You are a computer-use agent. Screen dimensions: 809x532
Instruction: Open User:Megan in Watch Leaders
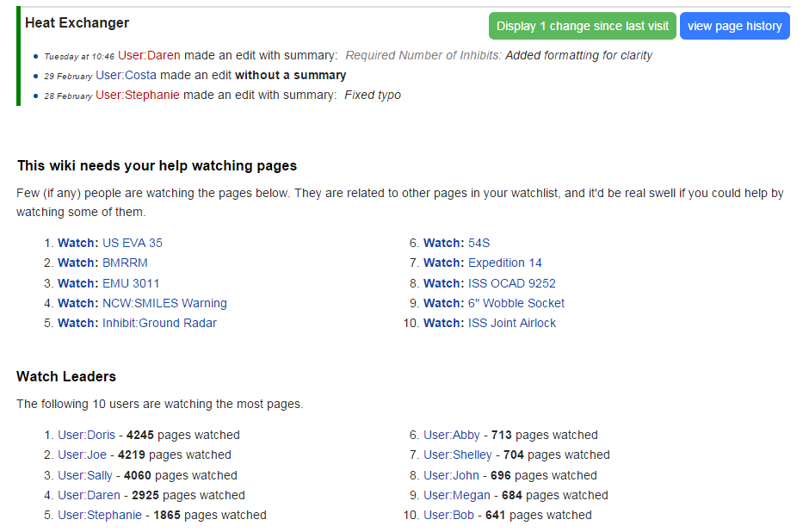click(x=457, y=495)
